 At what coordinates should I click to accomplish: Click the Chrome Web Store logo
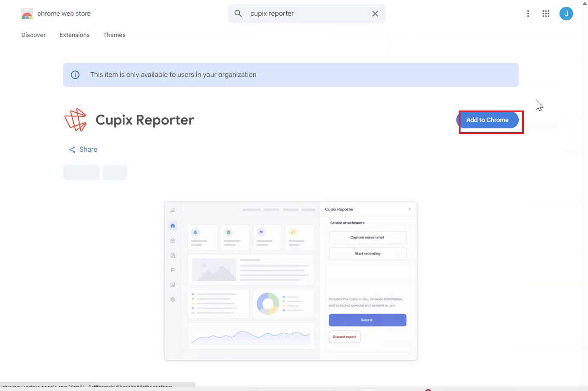click(x=27, y=14)
